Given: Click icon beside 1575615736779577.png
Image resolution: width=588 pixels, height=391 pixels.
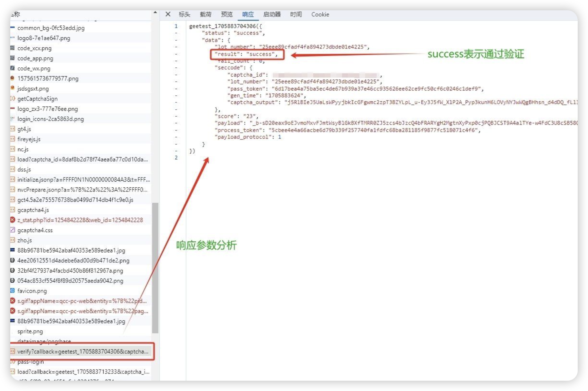Looking at the screenshot, I should [x=13, y=78].
